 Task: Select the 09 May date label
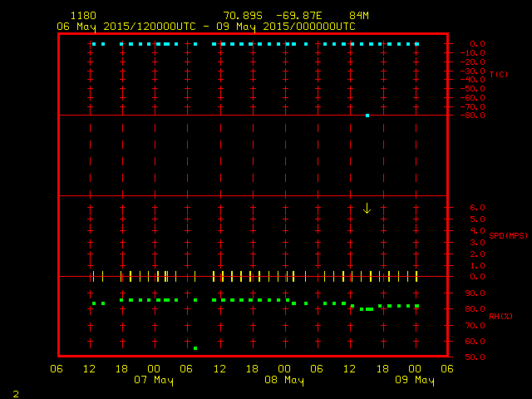tap(415, 380)
